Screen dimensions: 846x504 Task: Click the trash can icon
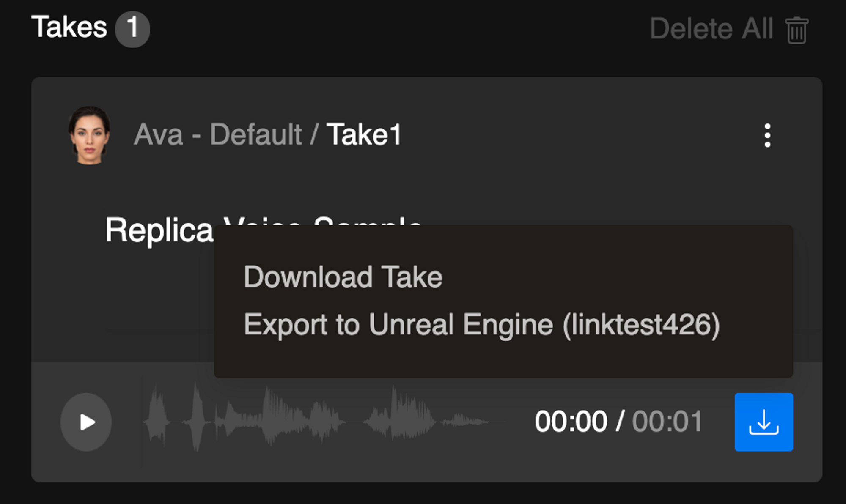point(797,30)
